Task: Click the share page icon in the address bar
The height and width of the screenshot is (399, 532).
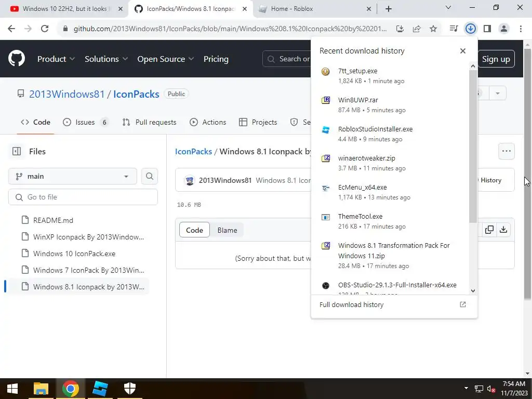Action: tap(417, 29)
